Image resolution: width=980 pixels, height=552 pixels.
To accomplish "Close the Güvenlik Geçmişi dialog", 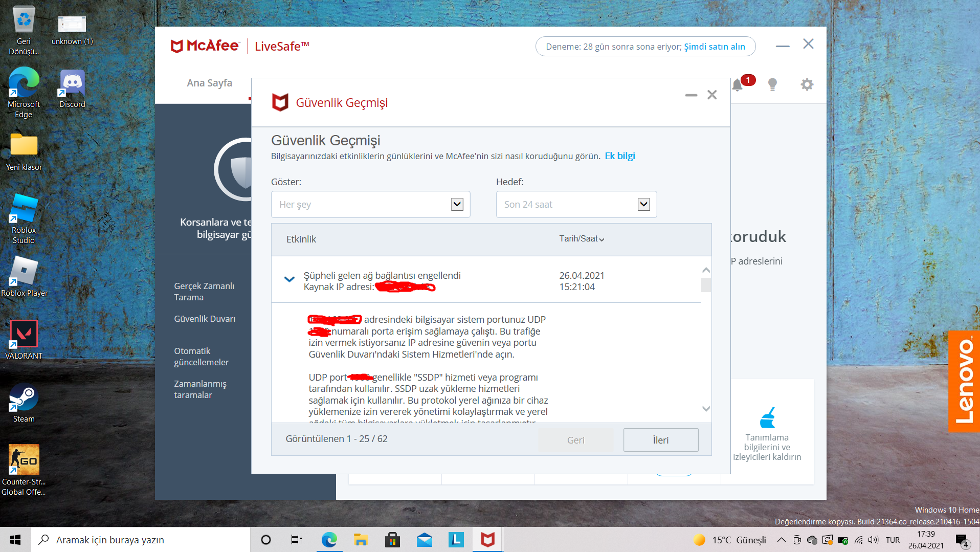I will 712,95.
